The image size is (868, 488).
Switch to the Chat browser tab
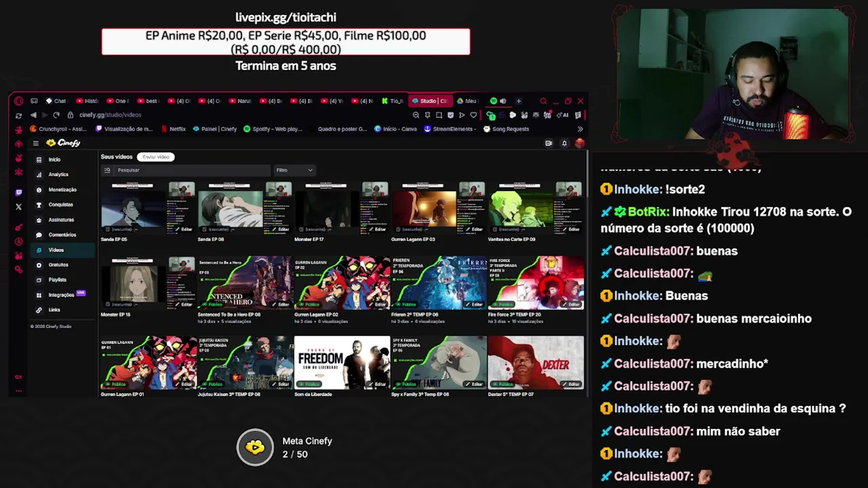click(x=56, y=101)
